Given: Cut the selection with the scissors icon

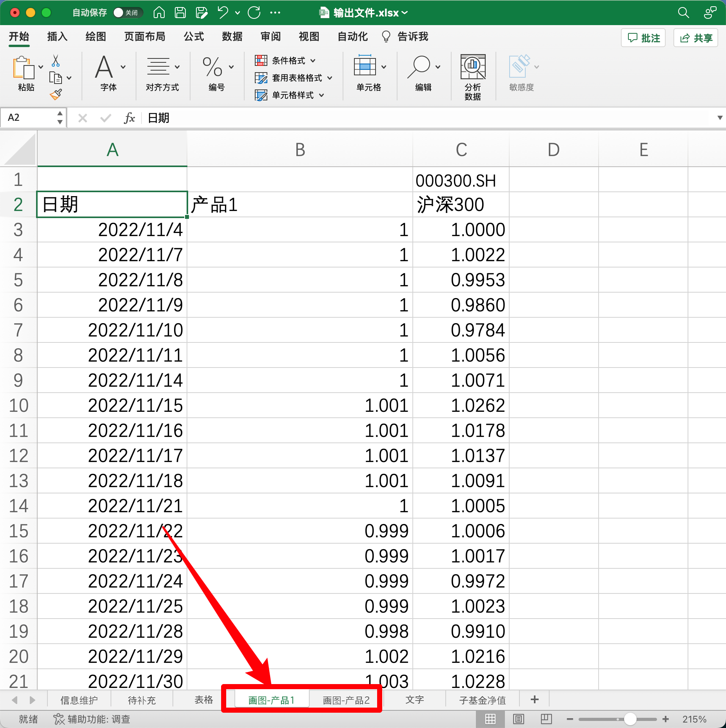Looking at the screenshot, I should (x=55, y=60).
